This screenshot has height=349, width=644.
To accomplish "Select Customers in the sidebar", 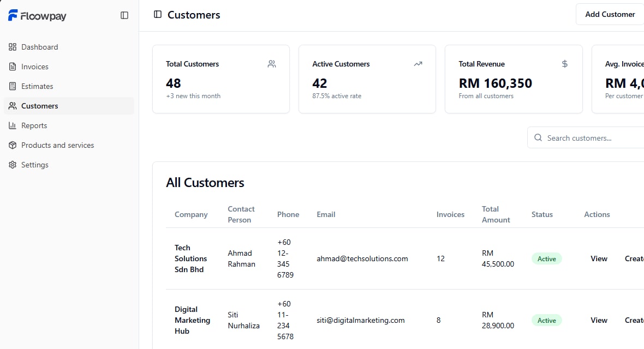I will coord(69,106).
